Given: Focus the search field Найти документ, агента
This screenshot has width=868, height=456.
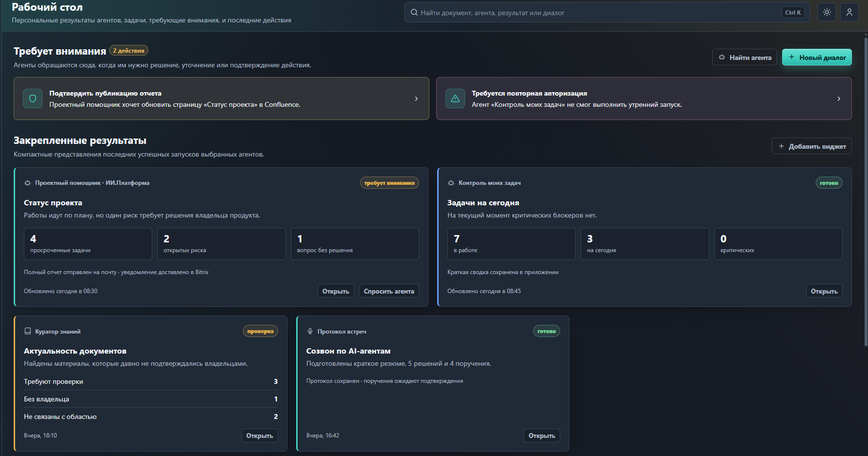Looking at the screenshot, I should [x=607, y=13].
